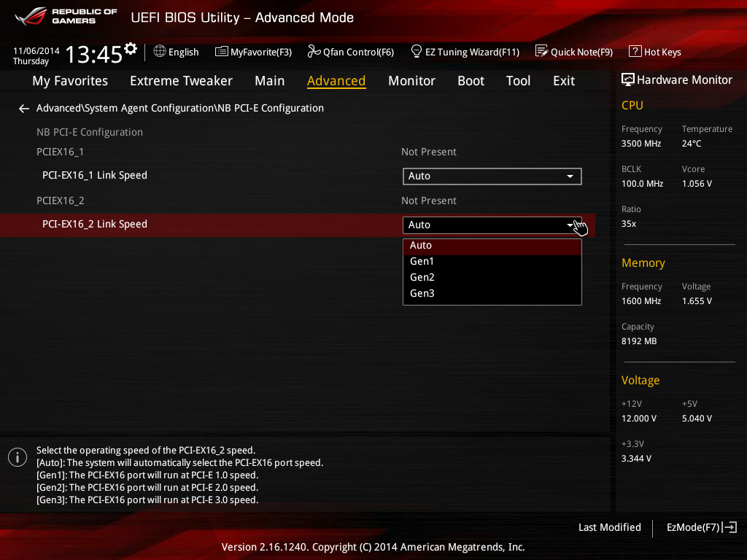
Task: Click the back arrow beside the breadcrumb path
Action: pos(24,109)
